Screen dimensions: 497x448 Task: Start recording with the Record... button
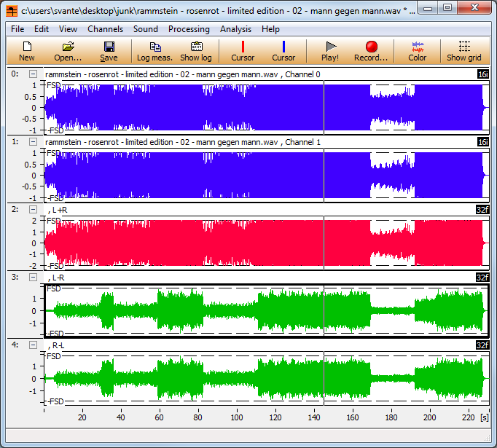click(371, 51)
